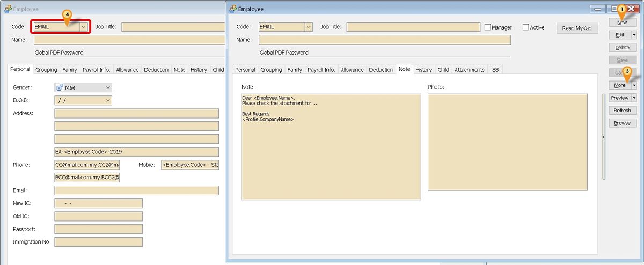Enable the Active checkbox
644x265 pixels.
[x=525, y=27]
